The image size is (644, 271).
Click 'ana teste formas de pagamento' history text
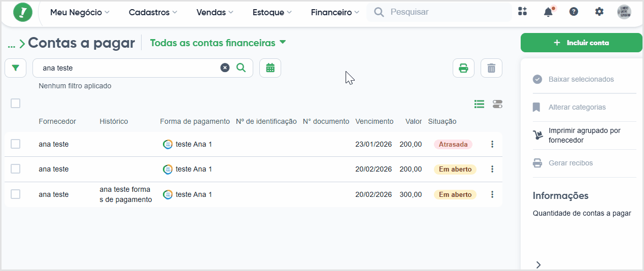(x=125, y=194)
